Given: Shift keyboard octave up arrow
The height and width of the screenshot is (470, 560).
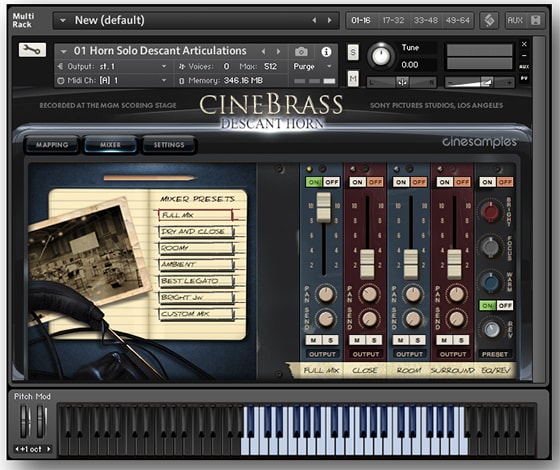Looking at the screenshot, I should (49, 449).
